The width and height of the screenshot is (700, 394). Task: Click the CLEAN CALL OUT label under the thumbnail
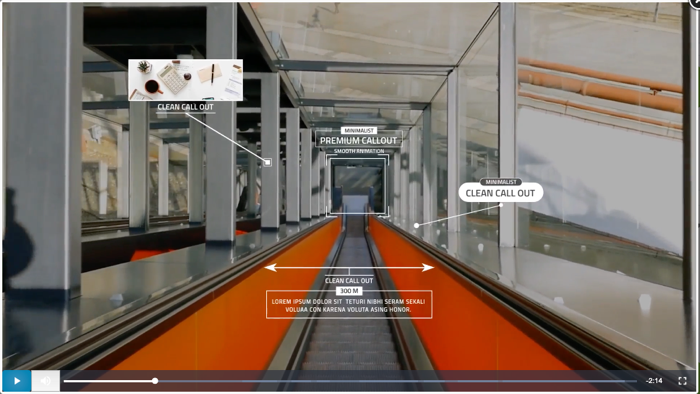tap(185, 107)
